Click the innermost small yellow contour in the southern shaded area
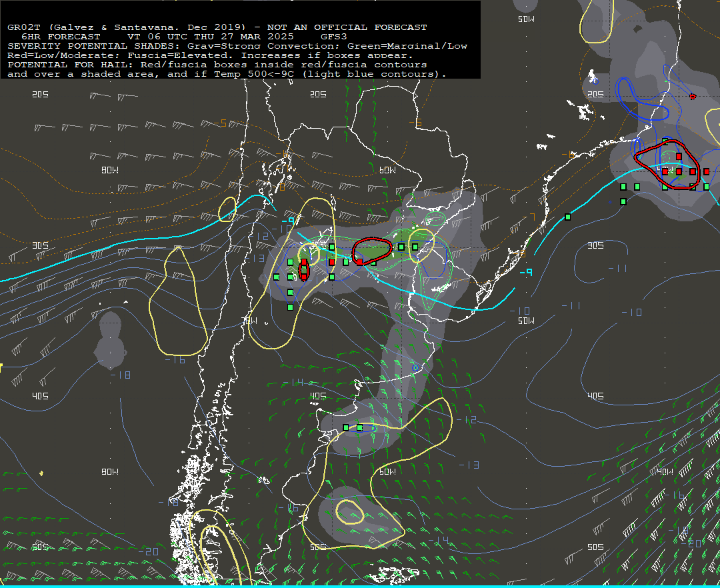This screenshot has height=588, width=720. 350,512
